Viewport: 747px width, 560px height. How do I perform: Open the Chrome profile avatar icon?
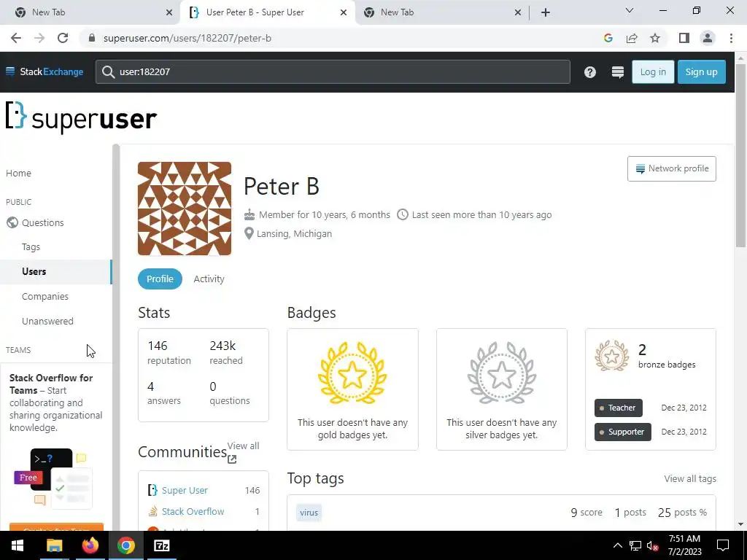click(x=708, y=38)
